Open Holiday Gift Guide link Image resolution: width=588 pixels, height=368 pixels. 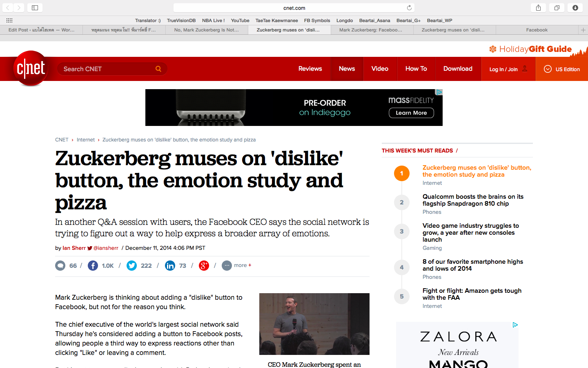(x=531, y=49)
